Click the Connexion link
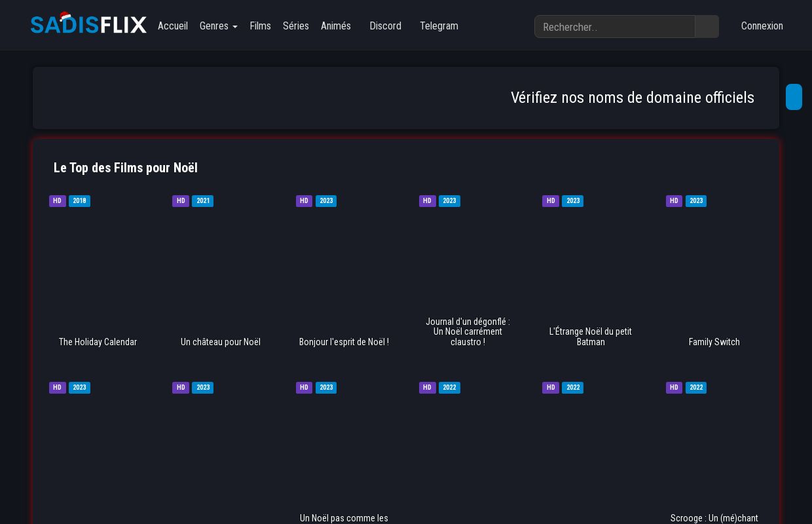The width and height of the screenshot is (812, 524). [762, 26]
